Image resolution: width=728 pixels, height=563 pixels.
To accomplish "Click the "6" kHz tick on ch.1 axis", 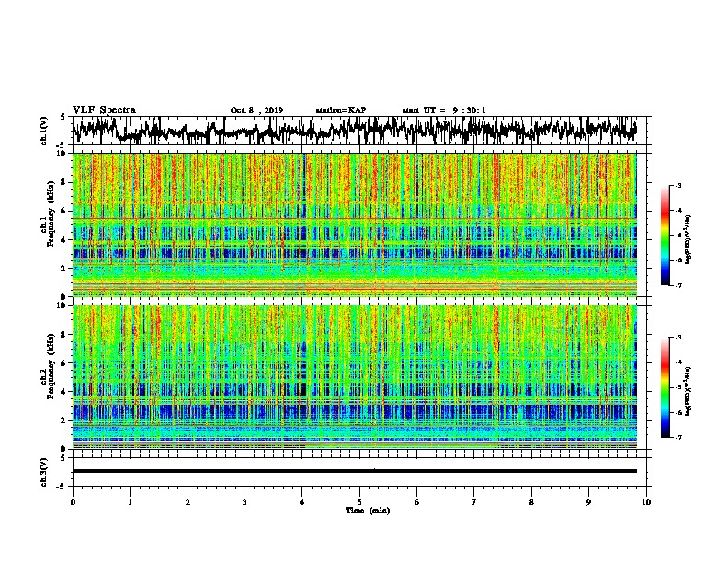I will (63, 211).
